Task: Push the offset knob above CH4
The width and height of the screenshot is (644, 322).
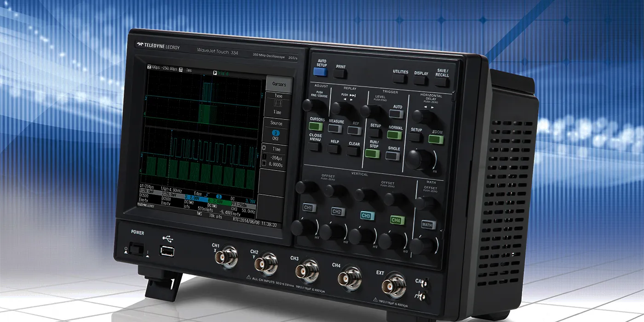Action: pyautogui.click(x=395, y=199)
